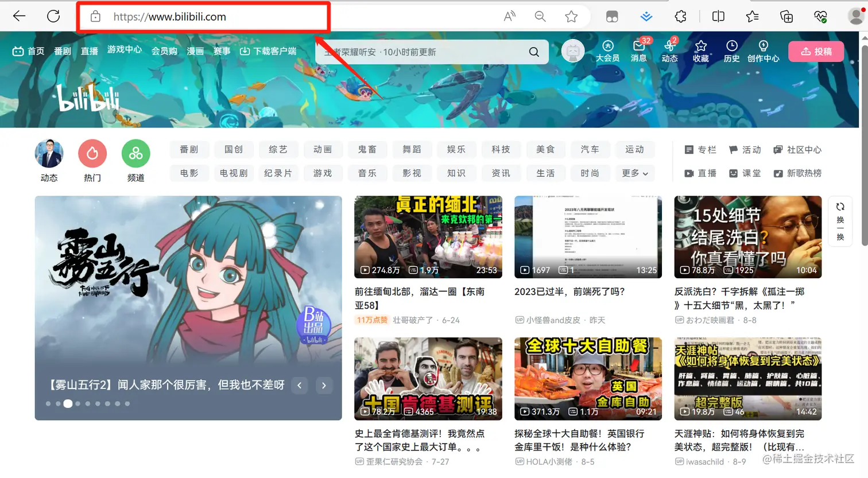The width and height of the screenshot is (868, 478).
Task: Open 赛事 in top navigation
Action: point(222,51)
